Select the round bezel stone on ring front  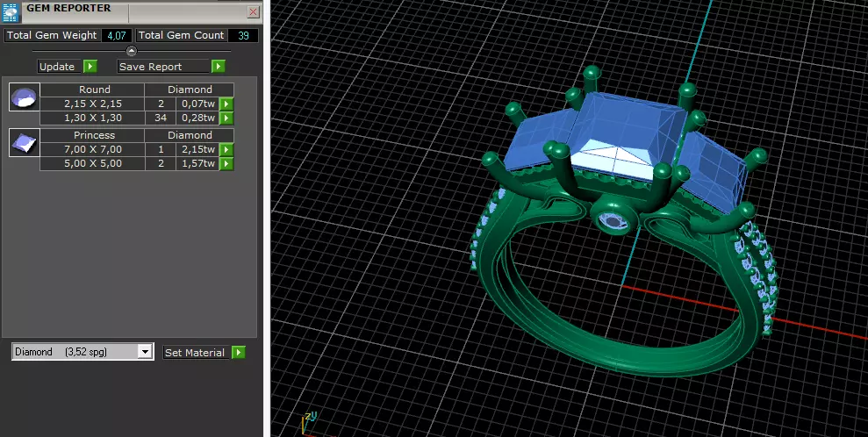613,221
